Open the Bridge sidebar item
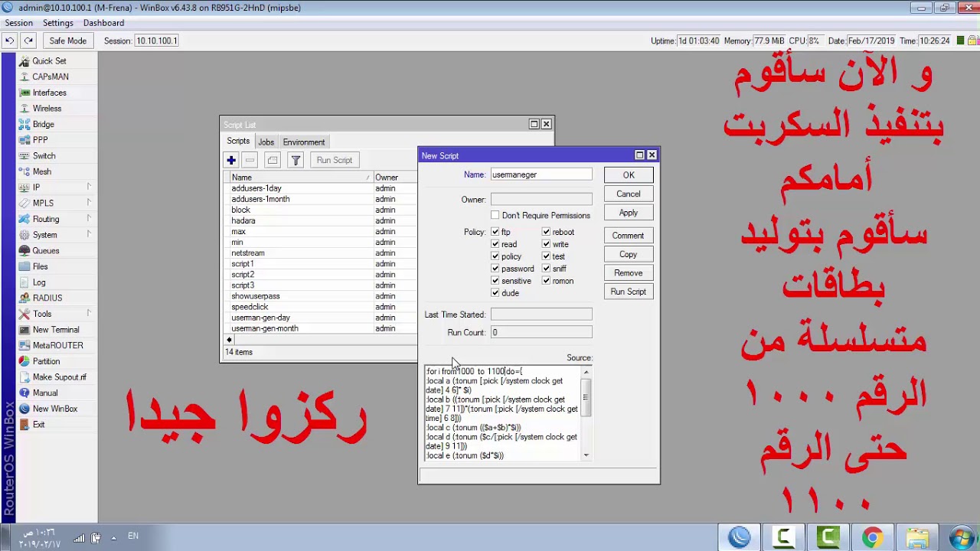This screenshot has height=551, width=980. click(x=43, y=124)
